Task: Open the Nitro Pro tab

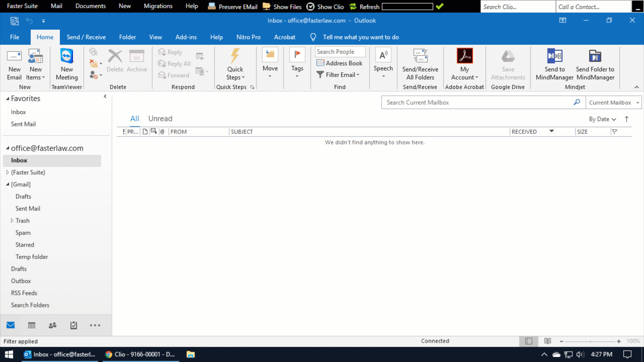Action: [x=248, y=37]
